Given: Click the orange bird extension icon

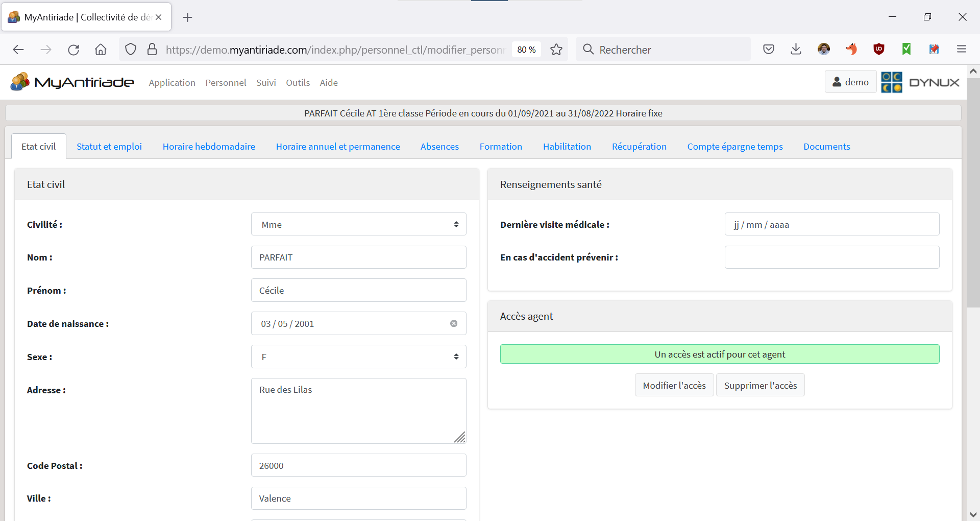Looking at the screenshot, I should [851, 49].
